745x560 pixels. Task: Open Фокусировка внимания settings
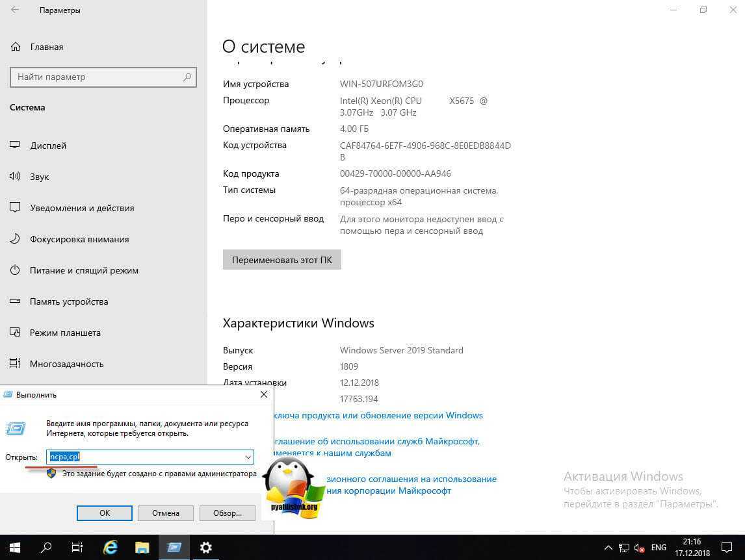(x=79, y=239)
